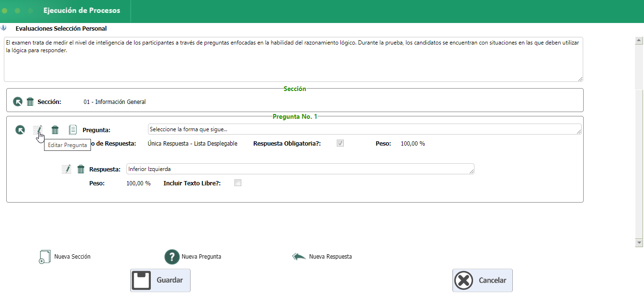The height and width of the screenshot is (307, 644).
Task: Click the '01 - Información General' section name
Action: [114, 102]
